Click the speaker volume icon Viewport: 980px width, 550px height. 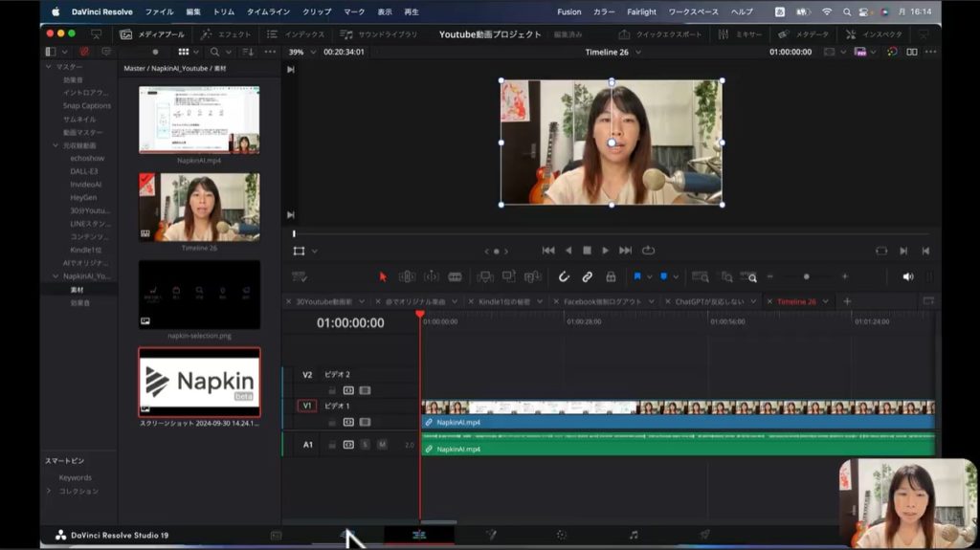pos(907,276)
